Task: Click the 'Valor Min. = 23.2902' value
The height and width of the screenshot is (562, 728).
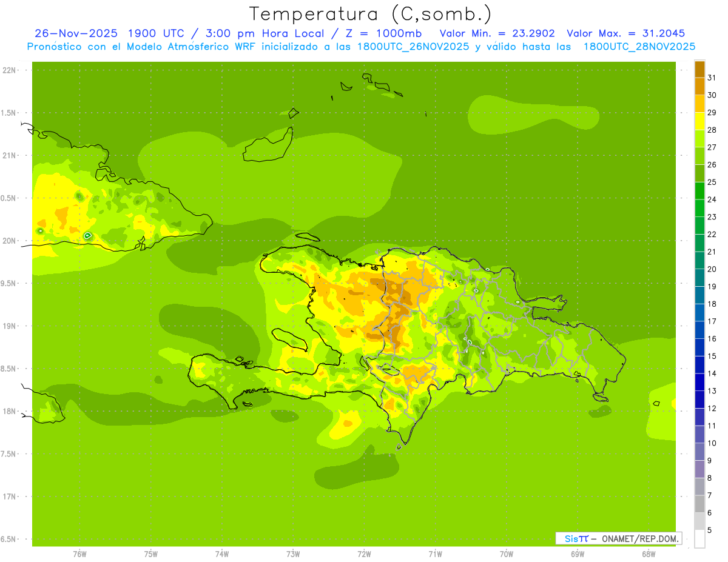Action: 497,33
